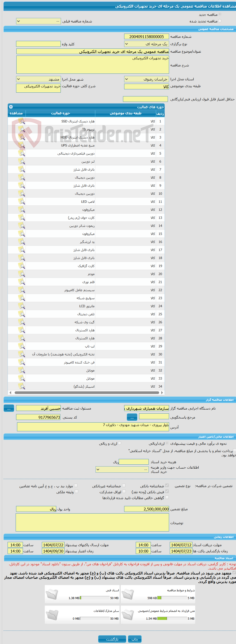Click the horizontal scrollbar under activity table

(x=86, y=393)
